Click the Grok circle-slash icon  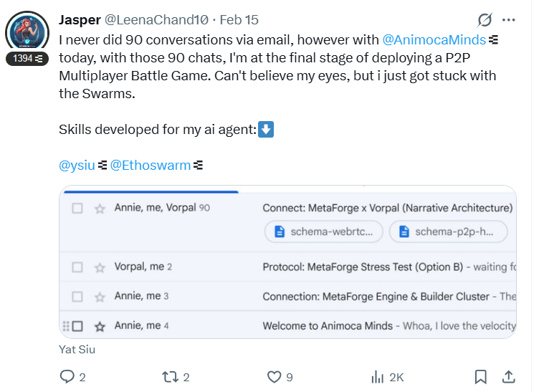(x=485, y=19)
